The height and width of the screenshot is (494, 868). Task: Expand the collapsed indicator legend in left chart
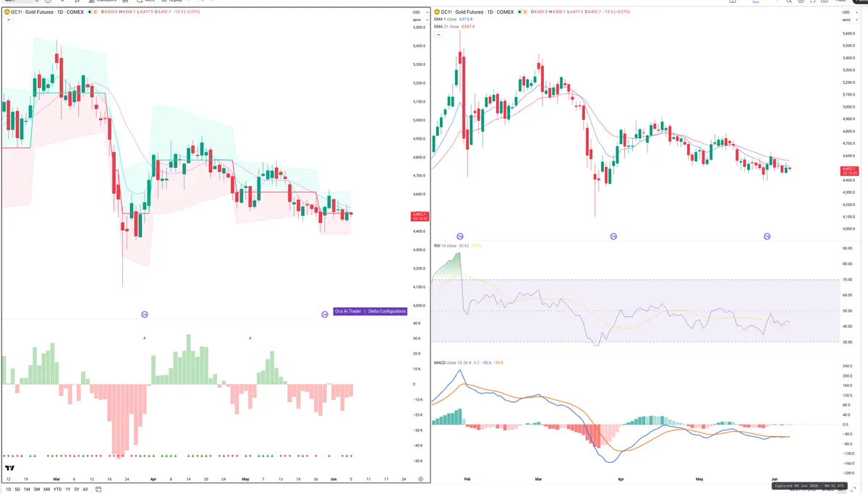pyautogui.click(x=7, y=20)
